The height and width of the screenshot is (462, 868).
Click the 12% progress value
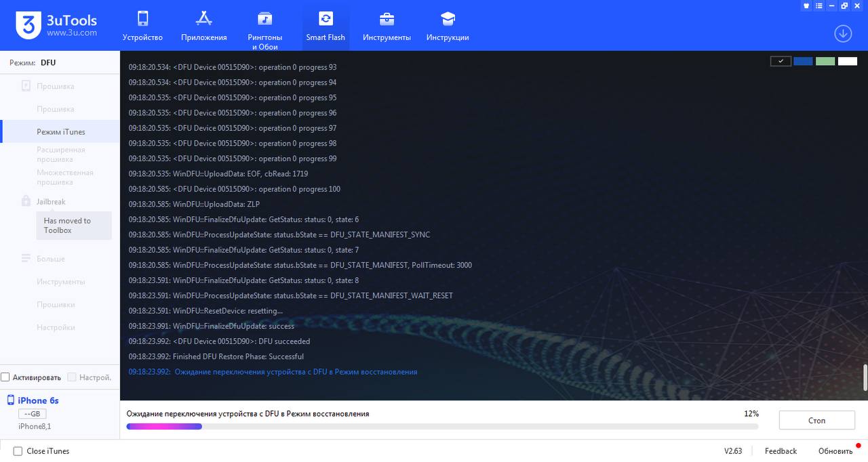coord(751,413)
